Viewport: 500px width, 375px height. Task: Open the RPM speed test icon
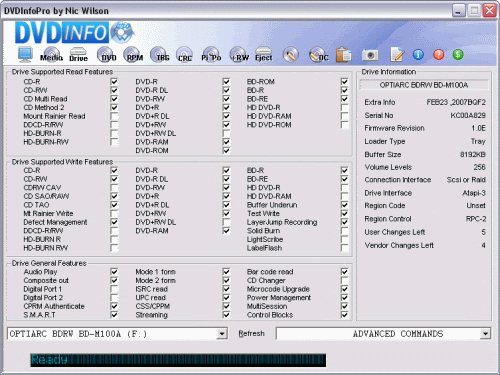[x=133, y=54]
